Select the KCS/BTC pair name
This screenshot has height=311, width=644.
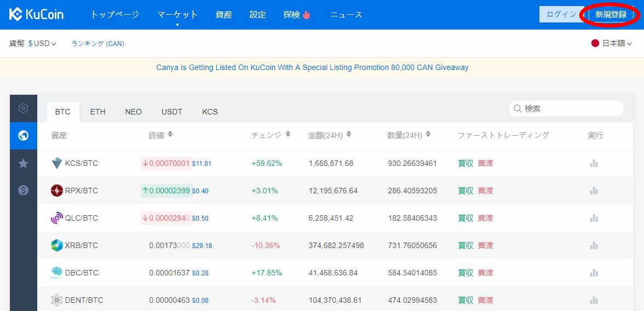coord(81,163)
